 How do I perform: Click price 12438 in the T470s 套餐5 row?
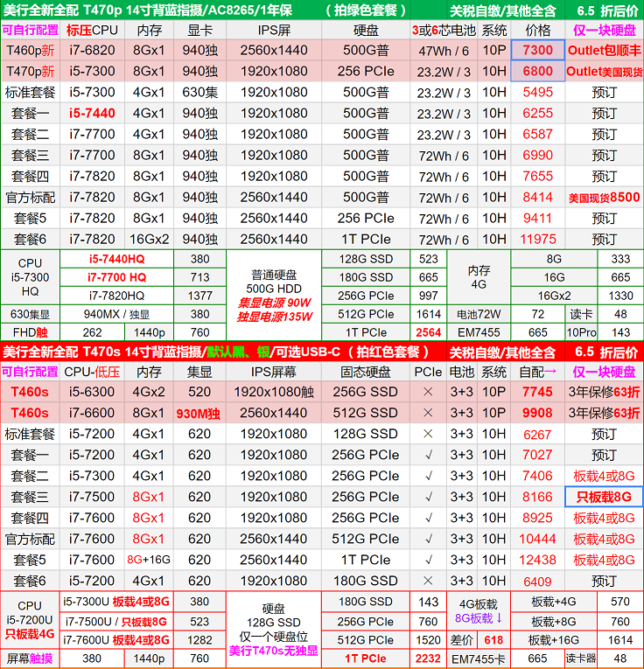tap(538, 560)
